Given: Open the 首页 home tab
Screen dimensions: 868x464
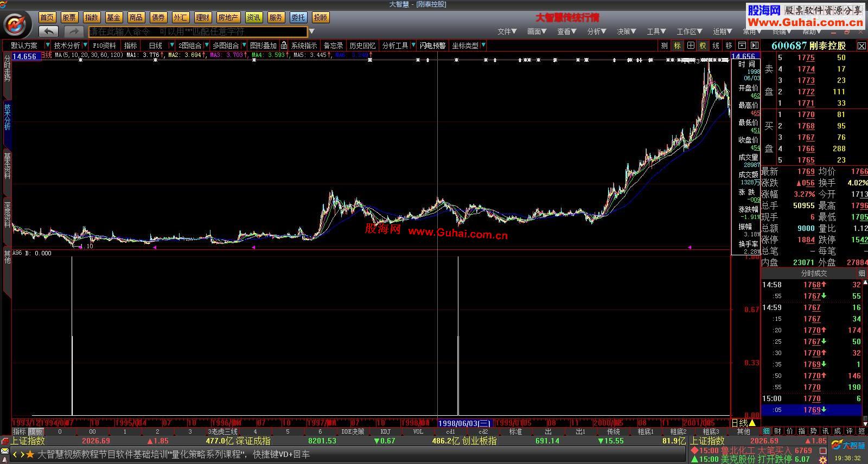Looking at the screenshot, I should point(47,17).
